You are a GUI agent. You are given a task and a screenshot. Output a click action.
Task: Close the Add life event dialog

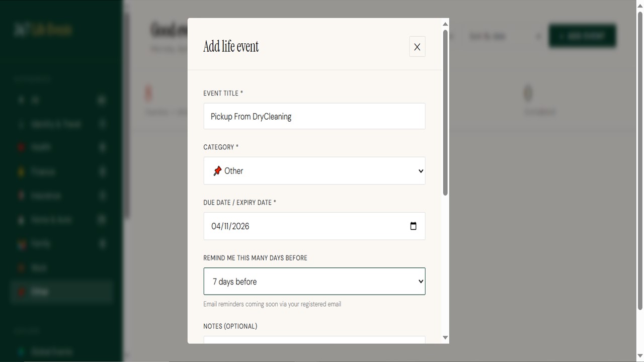417,47
